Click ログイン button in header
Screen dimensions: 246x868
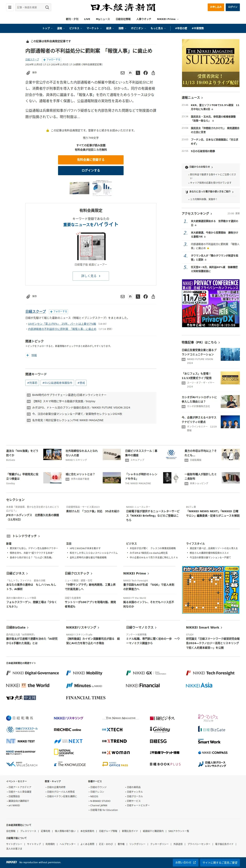pyautogui.click(x=233, y=7)
